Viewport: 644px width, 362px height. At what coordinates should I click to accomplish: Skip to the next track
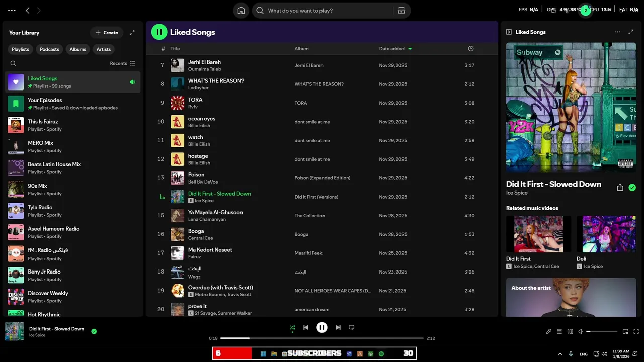(x=338, y=327)
